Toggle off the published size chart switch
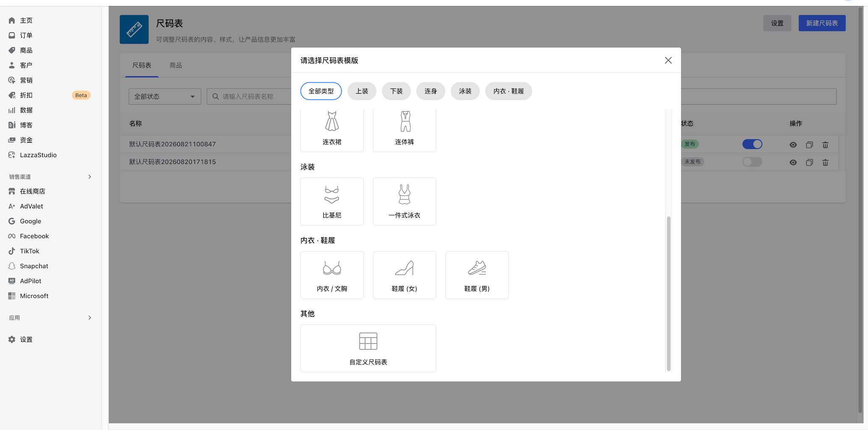Screen dimensions: 868x430 pos(752,144)
